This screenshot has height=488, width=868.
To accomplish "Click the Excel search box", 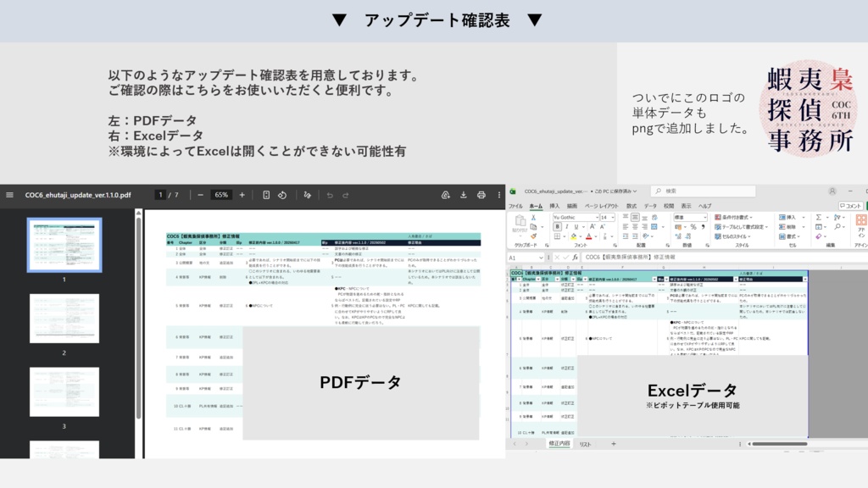I will [x=703, y=191].
